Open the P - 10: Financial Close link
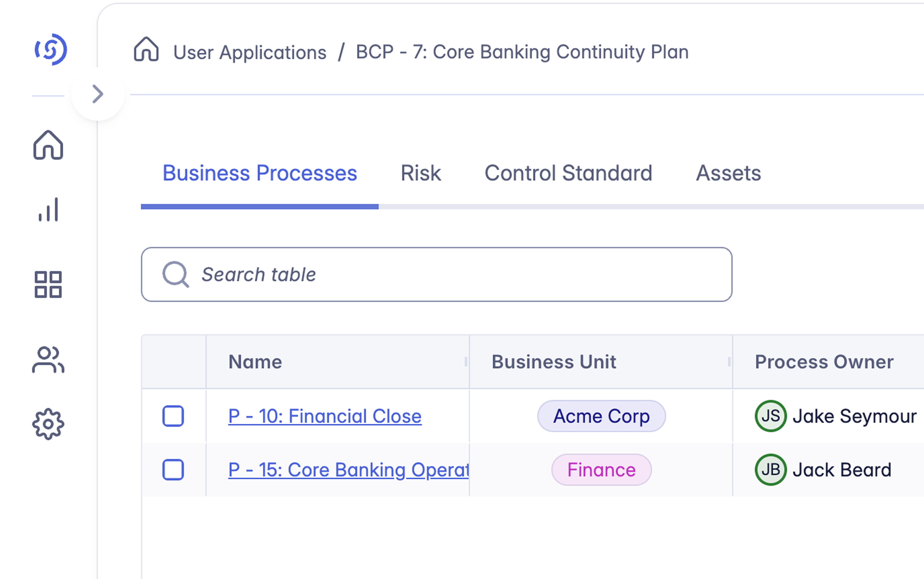 pos(325,416)
